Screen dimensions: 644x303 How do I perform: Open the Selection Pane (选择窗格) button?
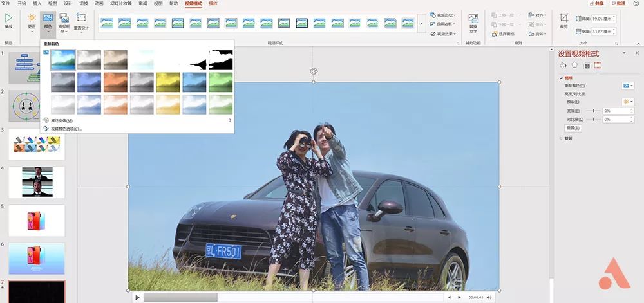tap(503, 34)
